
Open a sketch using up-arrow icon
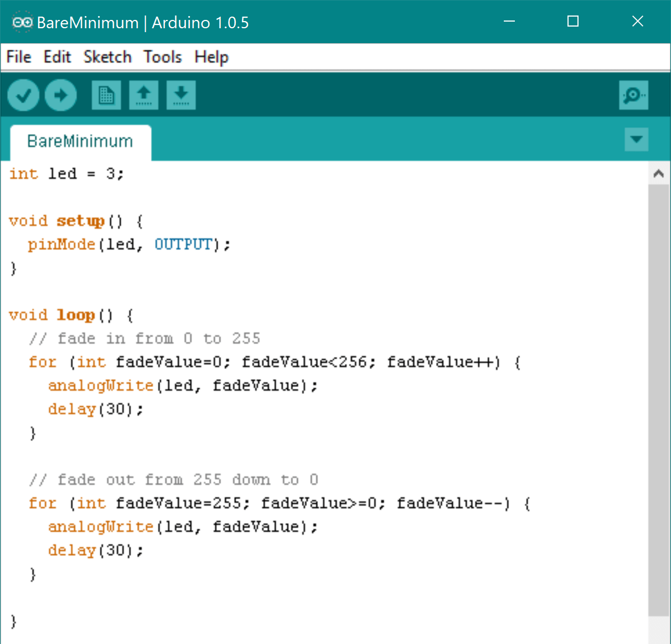pyautogui.click(x=144, y=95)
